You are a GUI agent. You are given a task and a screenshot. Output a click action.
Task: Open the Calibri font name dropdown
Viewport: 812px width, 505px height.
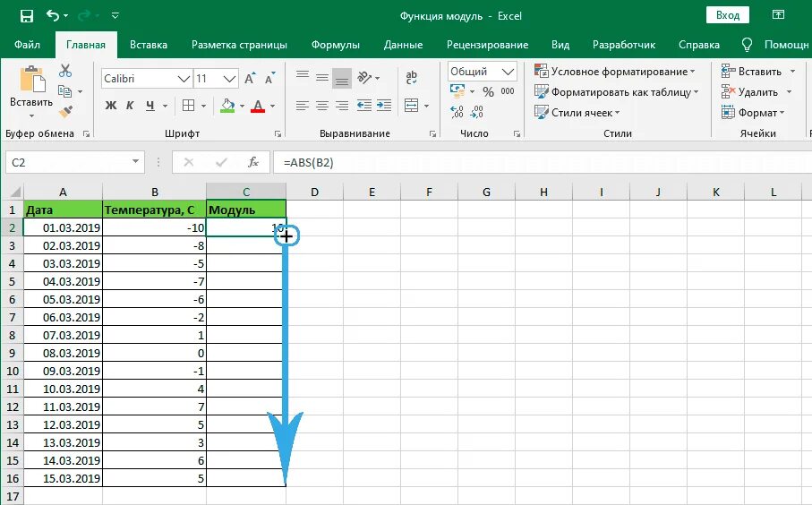pyautogui.click(x=184, y=79)
